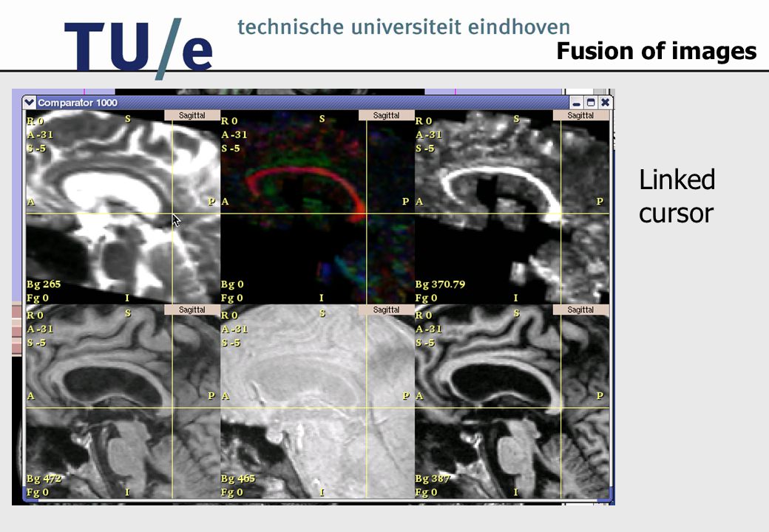Screen dimensions: 769x532
Task: Open Sagittal button in the Bg 472 panel
Action: pyautogui.click(x=192, y=310)
